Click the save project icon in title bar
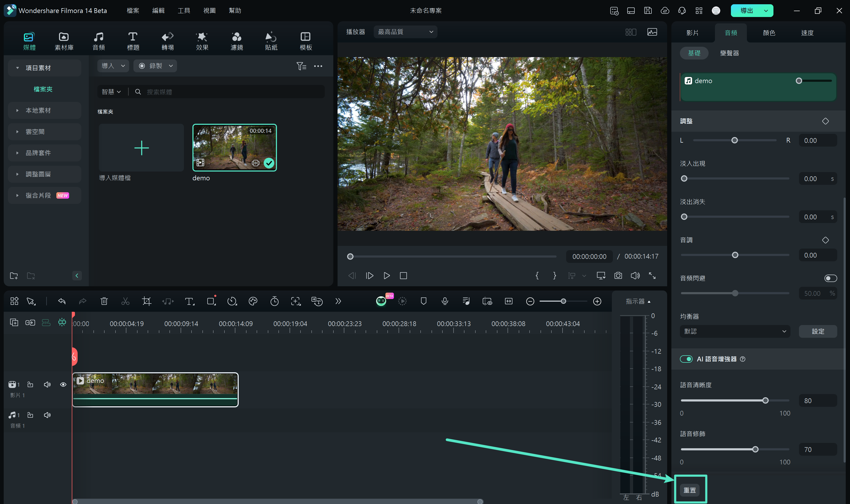 pos(648,11)
